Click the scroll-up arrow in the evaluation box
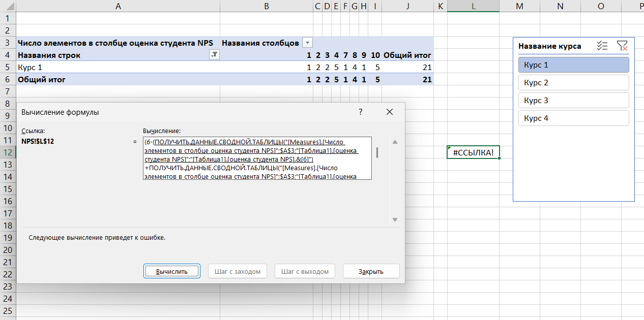Screen dimensions: 644x320 click(395, 142)
